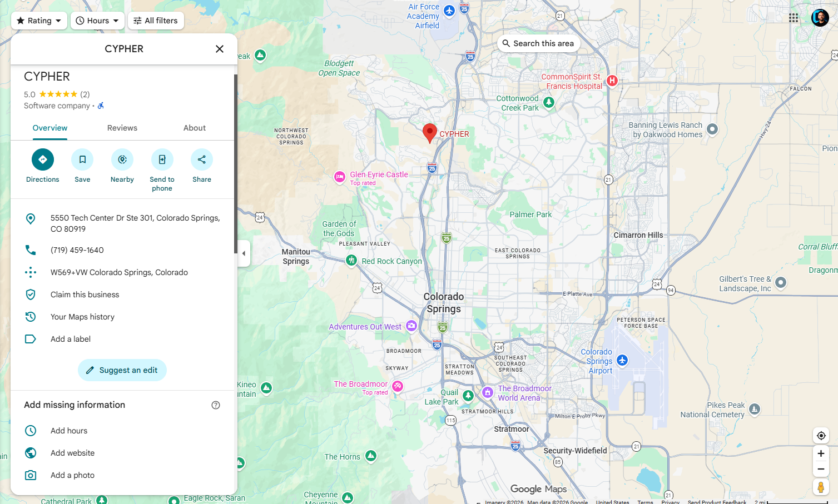
Task: Switch to the Reviews tab
Action: tap(122, 128)
